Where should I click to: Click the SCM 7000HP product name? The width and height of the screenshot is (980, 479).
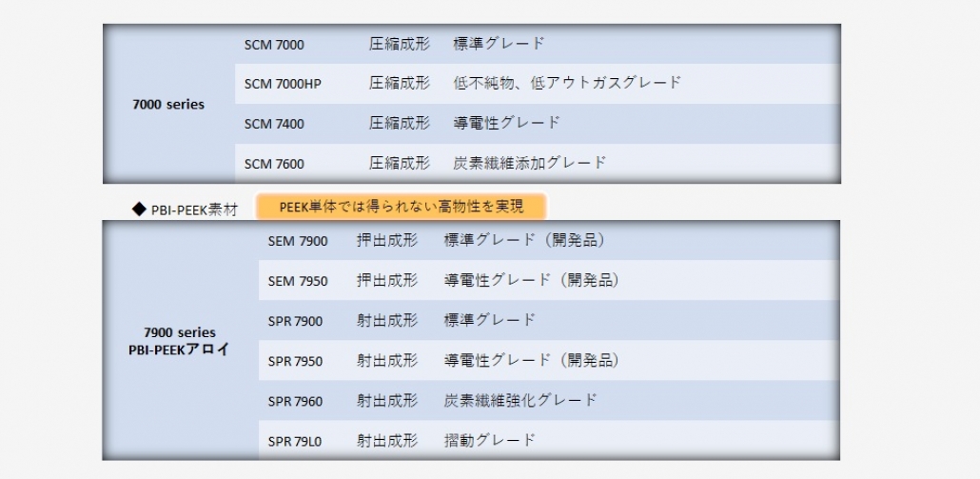coord(283,84)
